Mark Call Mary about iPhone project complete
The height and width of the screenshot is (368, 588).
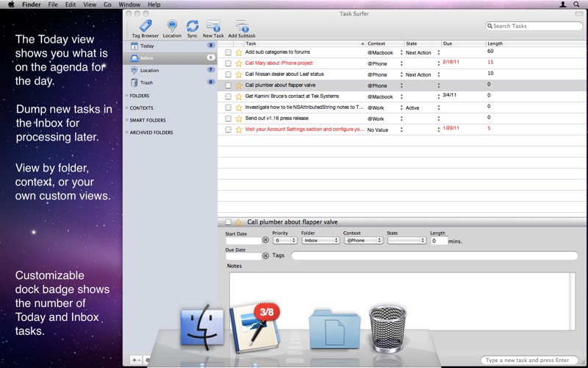click(228, 63)
